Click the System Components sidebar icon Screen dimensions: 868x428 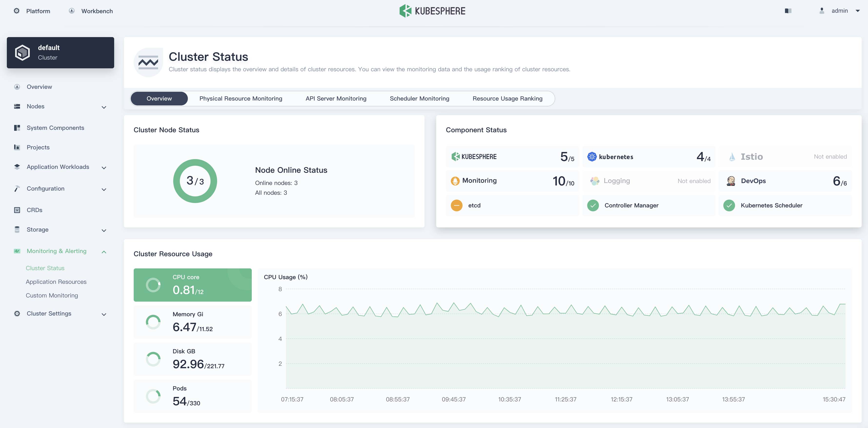coord(17,128)
